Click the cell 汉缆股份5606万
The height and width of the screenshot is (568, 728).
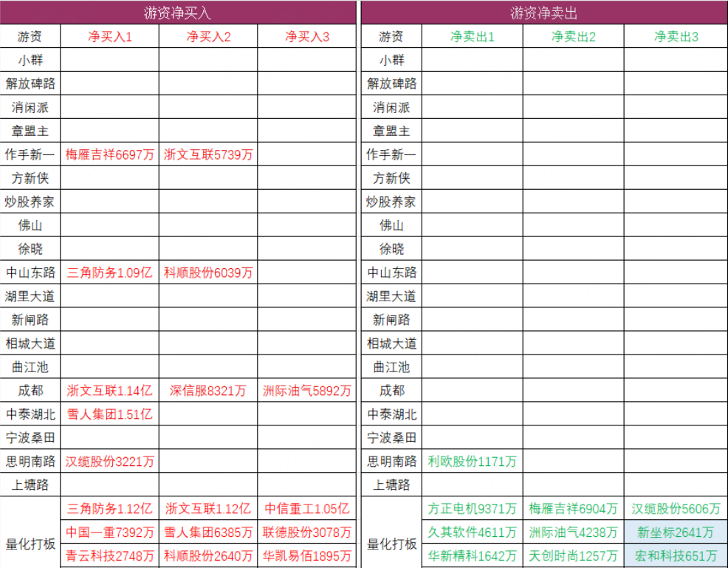tap(676, 509)
